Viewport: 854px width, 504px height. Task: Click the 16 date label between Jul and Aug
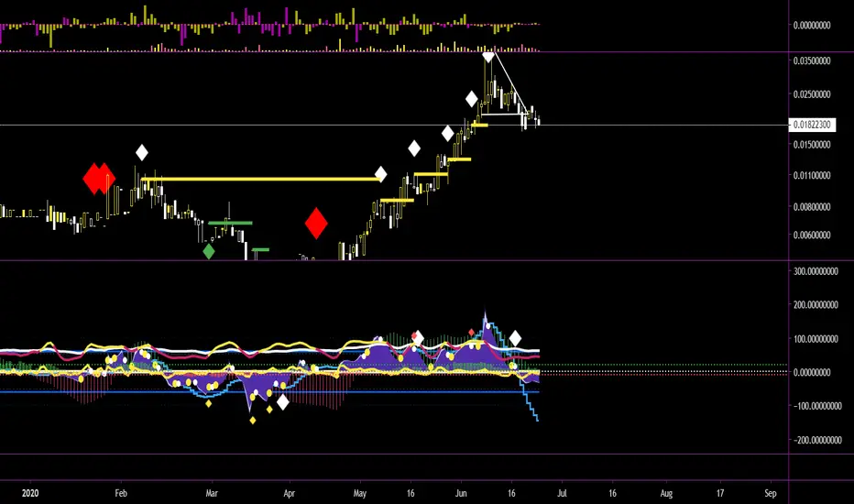point(613,493)
